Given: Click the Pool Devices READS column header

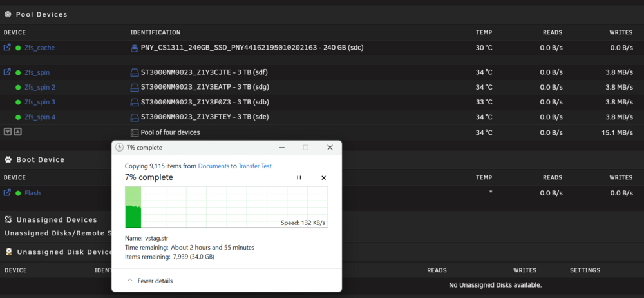Looking at the screenshot, I should pyautogui.click(x=552, y=32).
